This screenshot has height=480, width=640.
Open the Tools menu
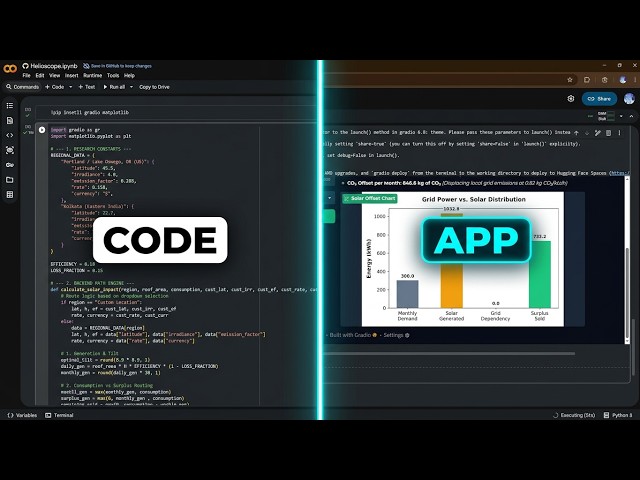coord(113,76)
